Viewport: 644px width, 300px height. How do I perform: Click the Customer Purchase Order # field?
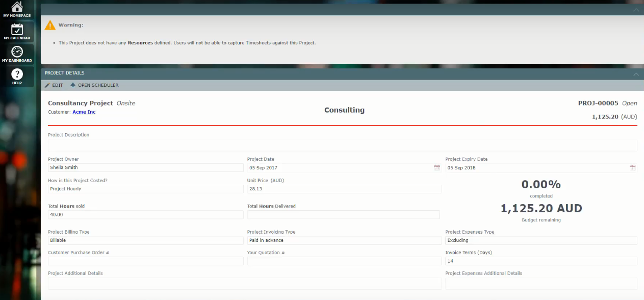[145, 261]
